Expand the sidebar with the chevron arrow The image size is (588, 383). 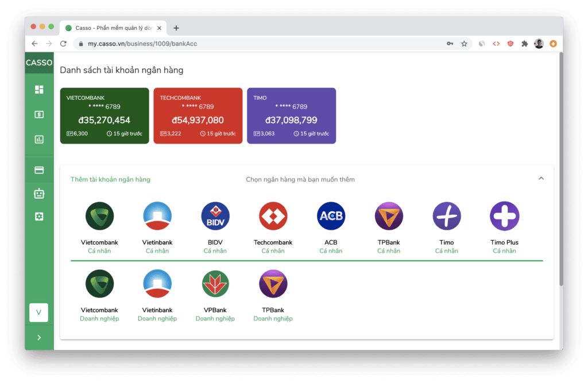tap(39, 338)
